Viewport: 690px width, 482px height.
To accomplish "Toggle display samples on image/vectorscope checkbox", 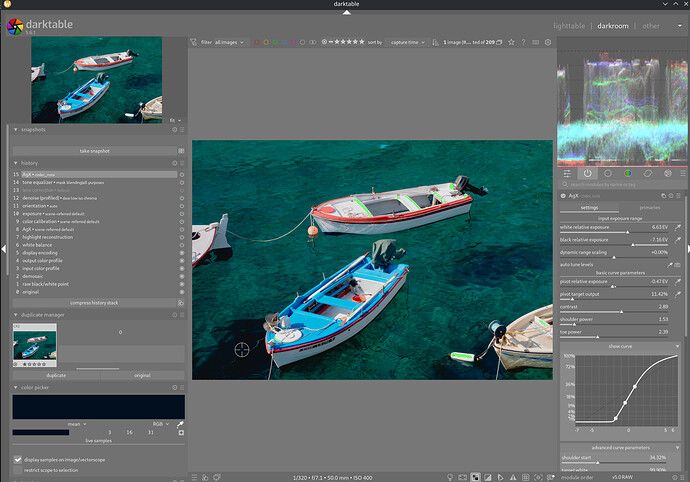I will 18,460.
